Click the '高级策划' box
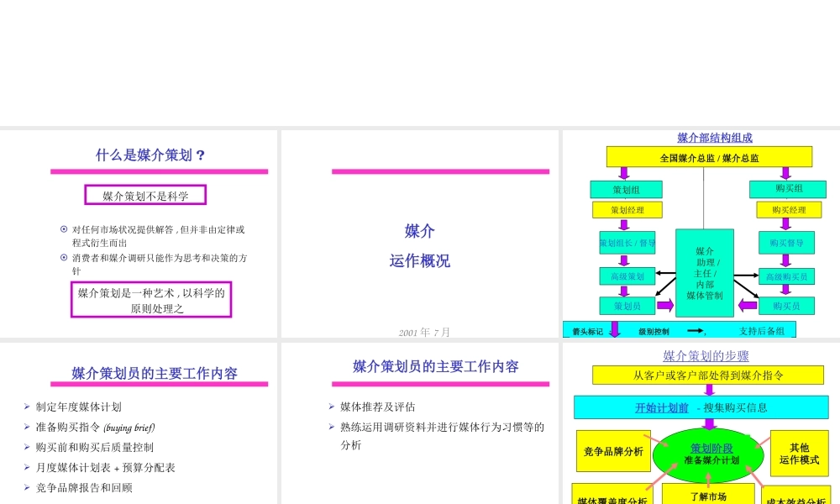 pos(627,276)
